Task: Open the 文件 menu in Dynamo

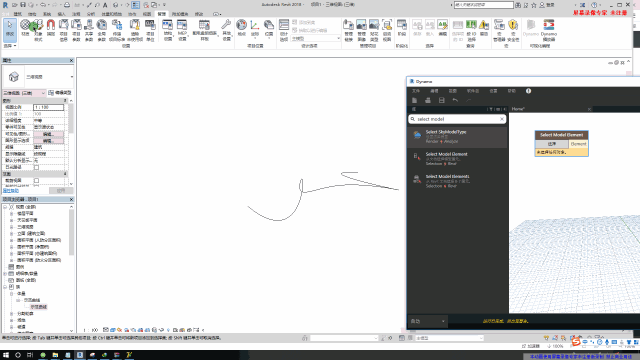Action: click(416, 91)
